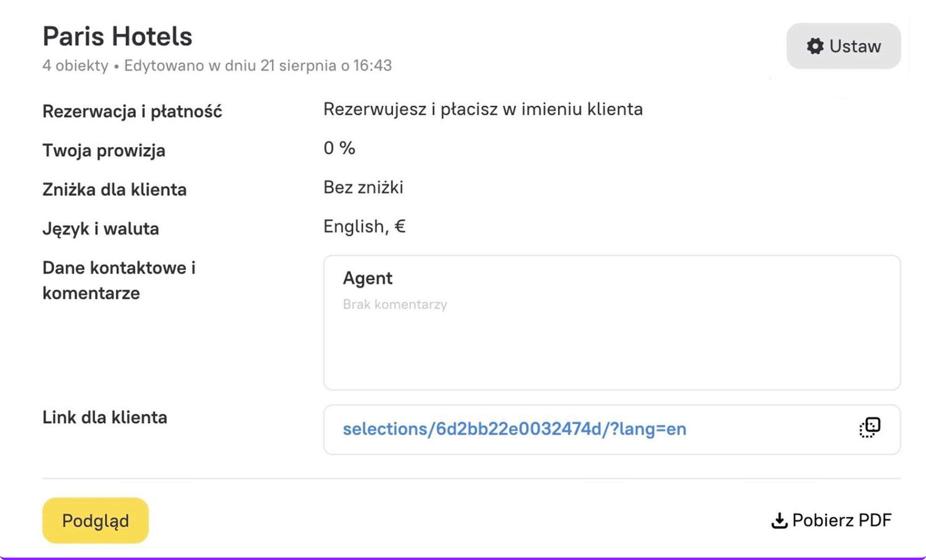Click the Bez zniżki discount value
Viewport: 926px width, 560px height.
pos(363,187)
